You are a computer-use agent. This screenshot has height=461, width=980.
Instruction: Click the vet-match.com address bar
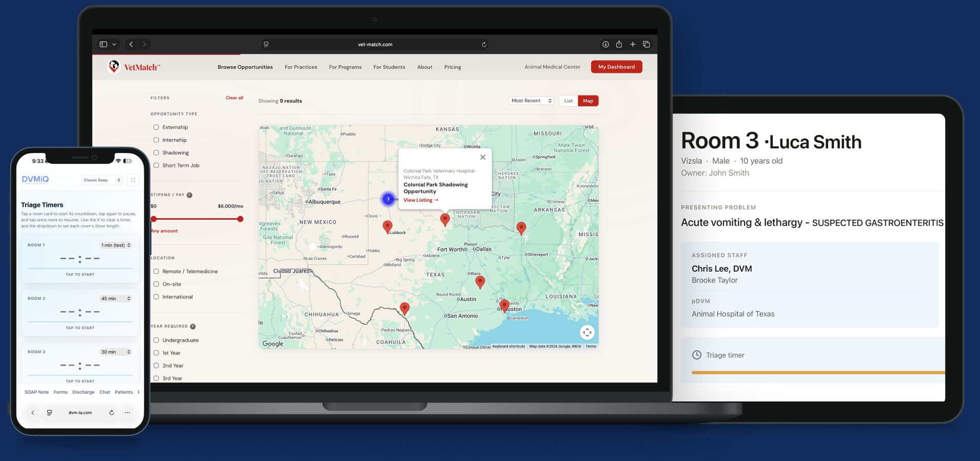click(375, 45)
